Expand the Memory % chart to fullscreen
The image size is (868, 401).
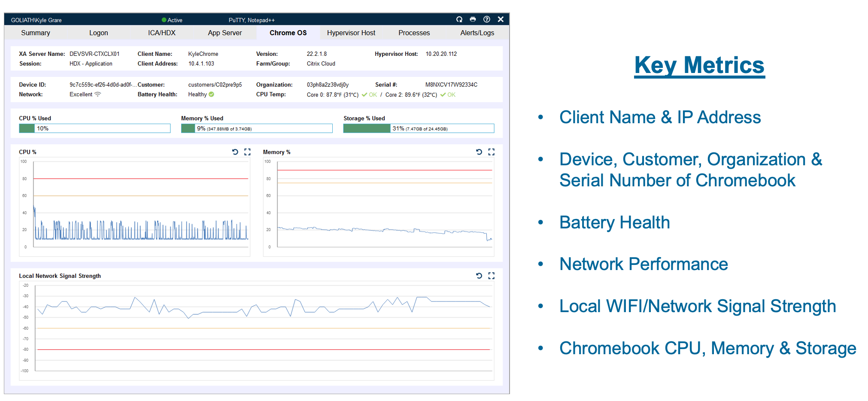tap(491, 152)
